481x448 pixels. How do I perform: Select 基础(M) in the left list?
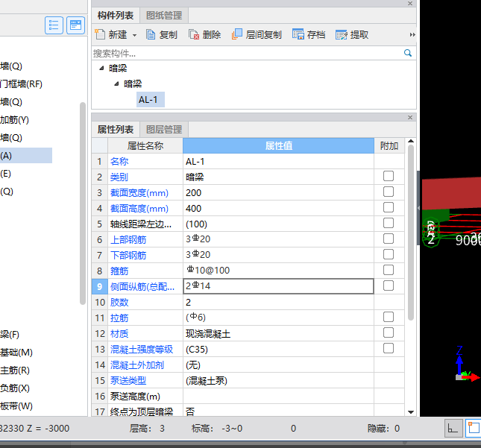point(16,353)
